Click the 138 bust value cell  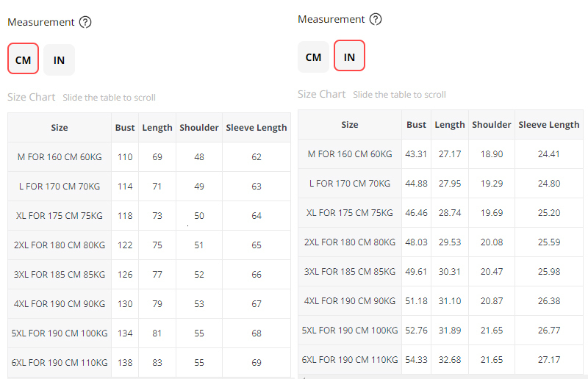point(125,362)
